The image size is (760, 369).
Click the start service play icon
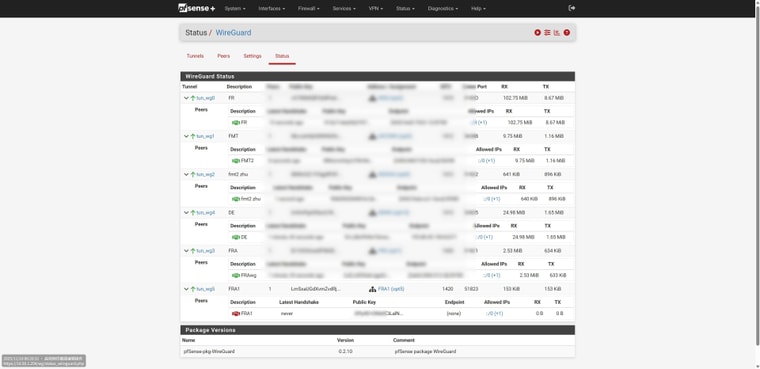pyautogui.click(x=538, y=32)
